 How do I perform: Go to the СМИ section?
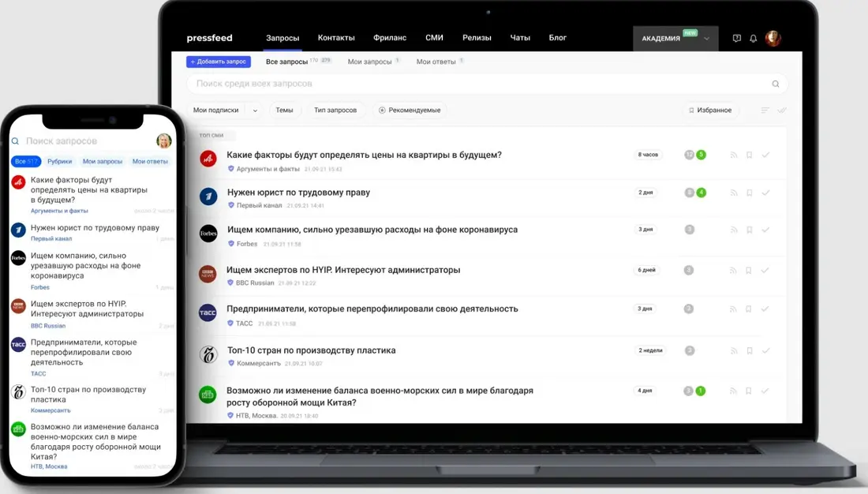pyautogui.click(x=434, y=38)
